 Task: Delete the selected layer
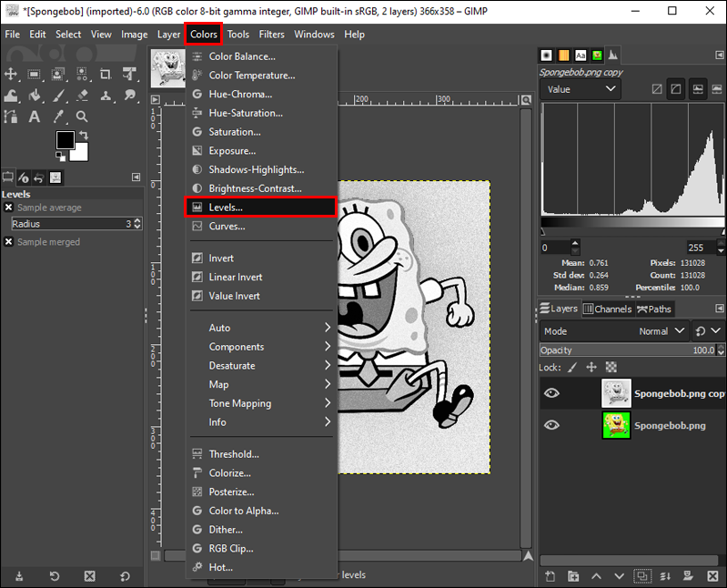(x=712, y=576)
